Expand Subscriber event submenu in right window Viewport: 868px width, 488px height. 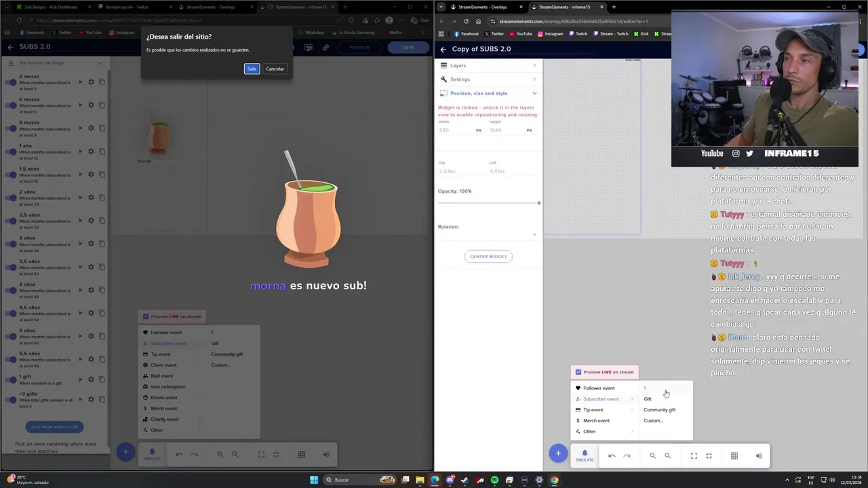coord(605,399)
